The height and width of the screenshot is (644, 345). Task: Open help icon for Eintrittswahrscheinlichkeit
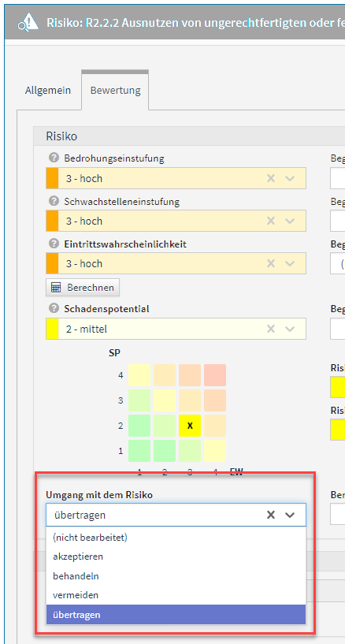click(x=54, y=244)
